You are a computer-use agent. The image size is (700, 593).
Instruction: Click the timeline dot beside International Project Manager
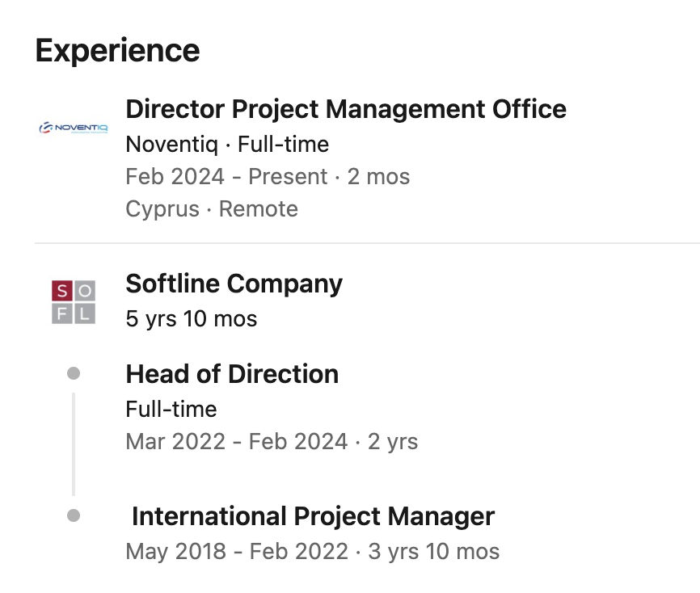74,515
